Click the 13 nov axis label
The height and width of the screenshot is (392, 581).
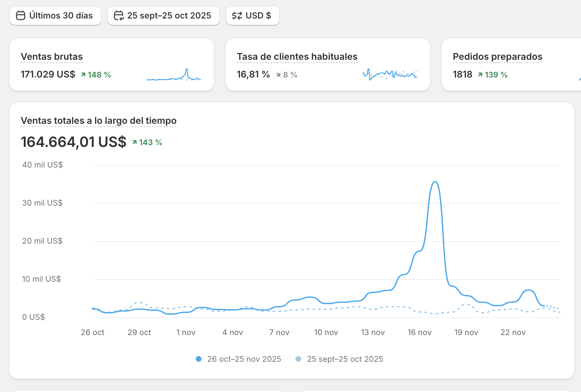tap(373, 332)
